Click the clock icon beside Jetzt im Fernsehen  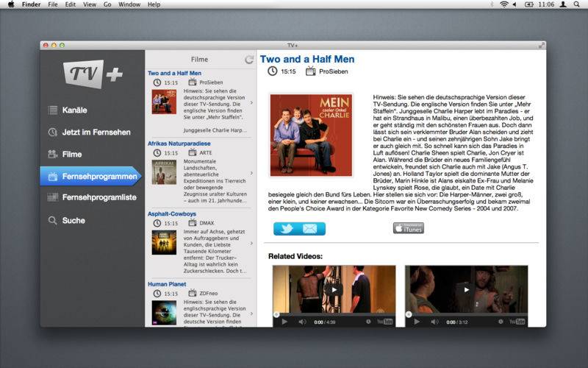click(53, 132)
